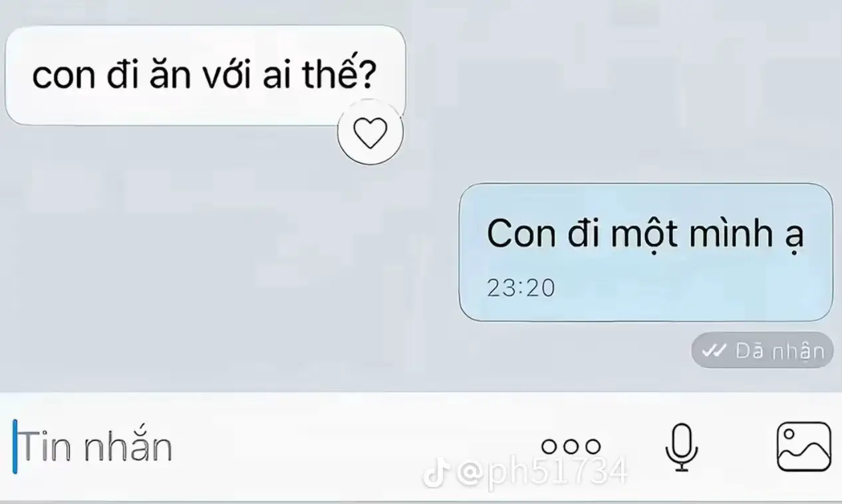The width and height of the screenshot is (842, 504).
Task: Open the image gallery picker icon
Action: pyautogui.click(x=803, y=447)
